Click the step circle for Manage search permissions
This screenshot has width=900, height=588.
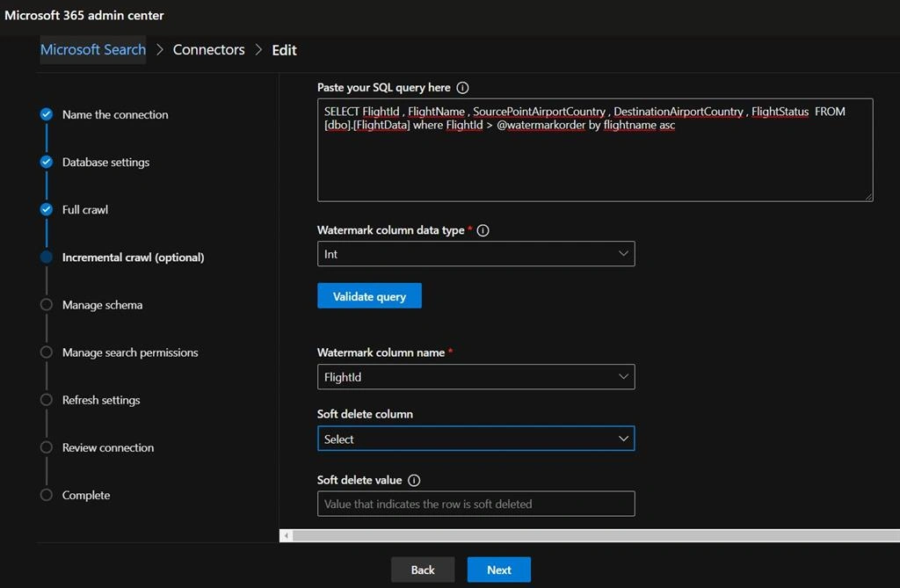coord(47,352)
